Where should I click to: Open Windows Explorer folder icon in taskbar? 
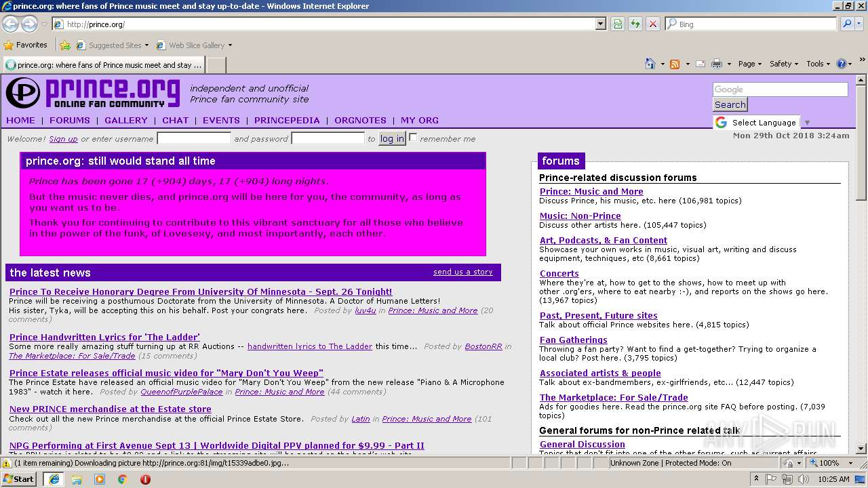pyautogui.click(x=77, y=479)
